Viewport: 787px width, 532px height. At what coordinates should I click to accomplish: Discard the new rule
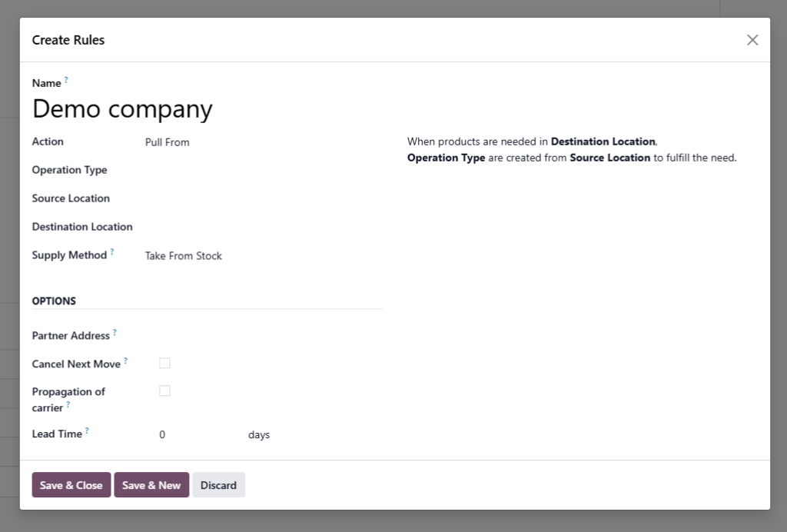coord(218,485)
